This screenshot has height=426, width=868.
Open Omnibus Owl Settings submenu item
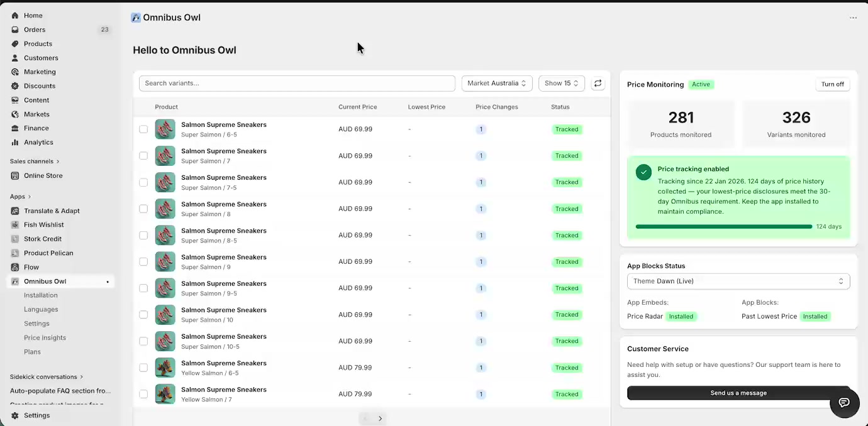(36, 324)
